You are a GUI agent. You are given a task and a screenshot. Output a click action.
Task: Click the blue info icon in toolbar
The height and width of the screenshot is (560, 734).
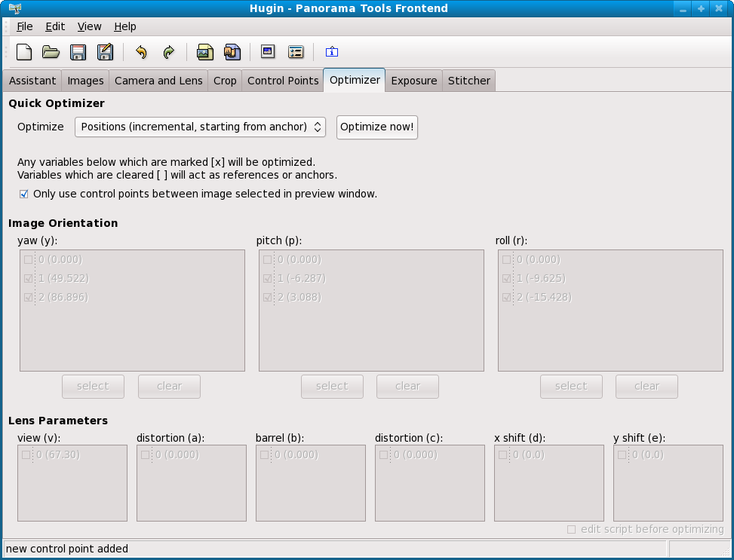(x=332, y=52)
